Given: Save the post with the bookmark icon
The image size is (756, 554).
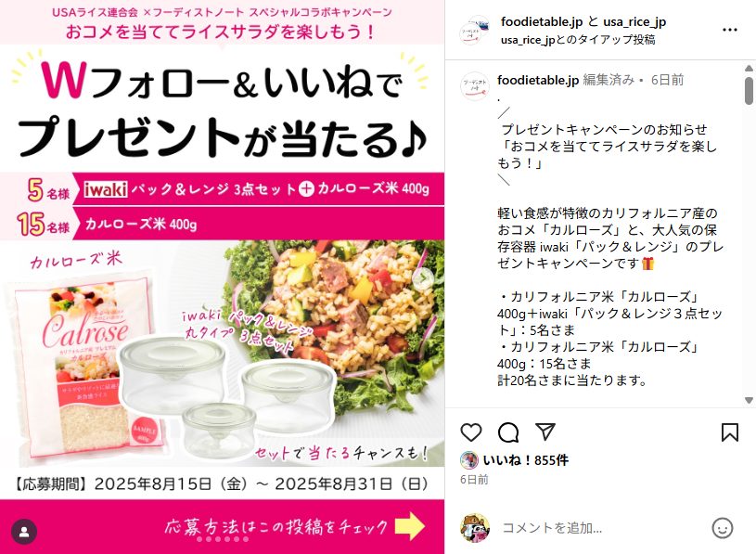Looking at the screenshot, I should click(x=729, y=432).
